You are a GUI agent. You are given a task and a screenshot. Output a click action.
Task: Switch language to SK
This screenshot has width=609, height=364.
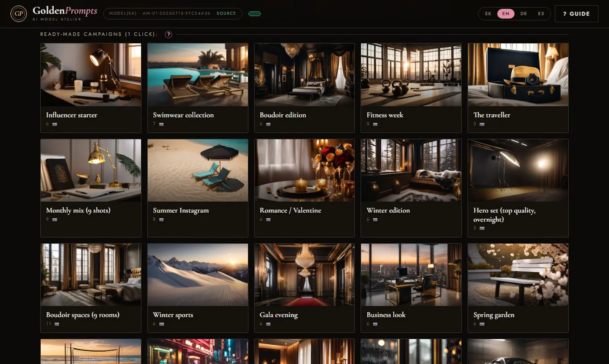488,14
